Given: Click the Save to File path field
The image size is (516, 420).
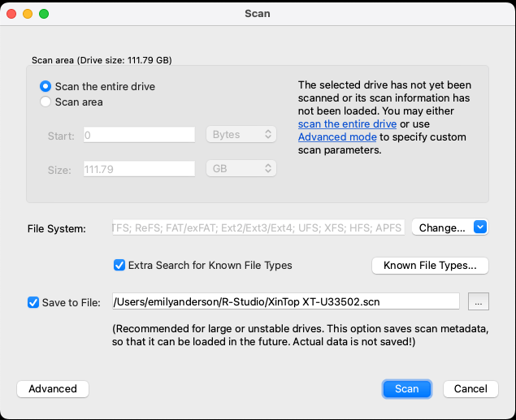Looking at the screenshot, I should 286,301.
